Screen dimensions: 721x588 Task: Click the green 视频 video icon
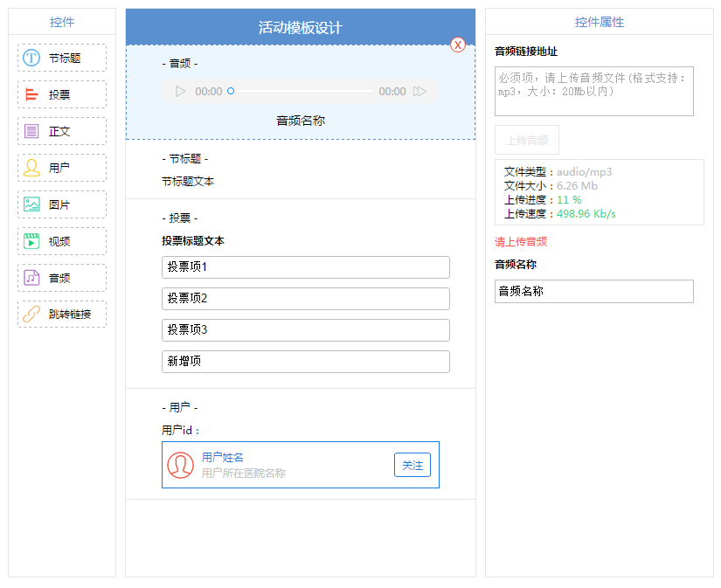coord(31,241)
